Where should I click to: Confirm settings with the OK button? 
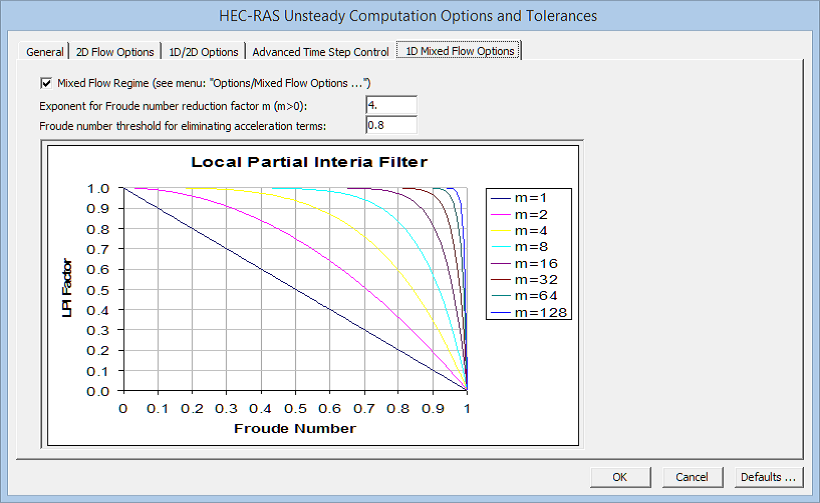[x=620, y=477]
